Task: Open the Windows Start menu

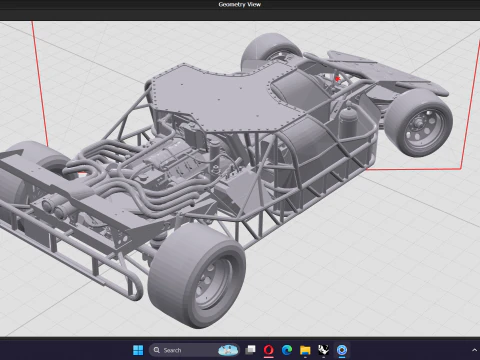Action: point(138,350)
